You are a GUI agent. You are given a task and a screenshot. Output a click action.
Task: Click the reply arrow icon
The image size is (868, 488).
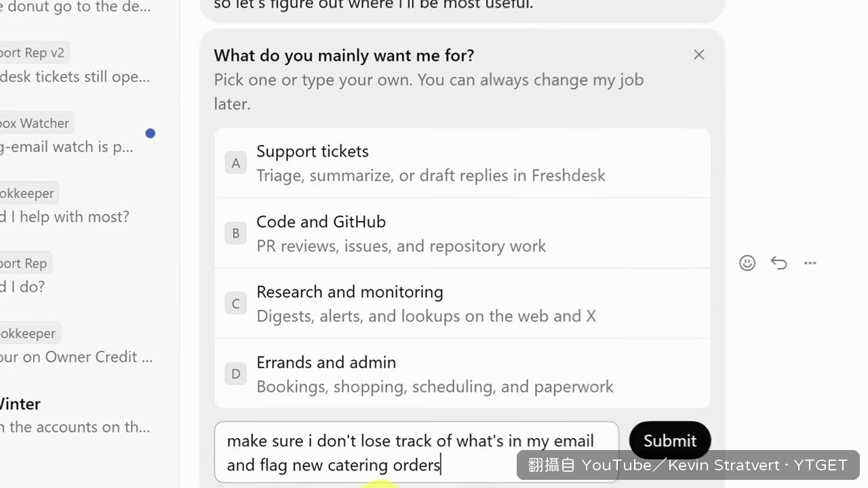[778, 263]
